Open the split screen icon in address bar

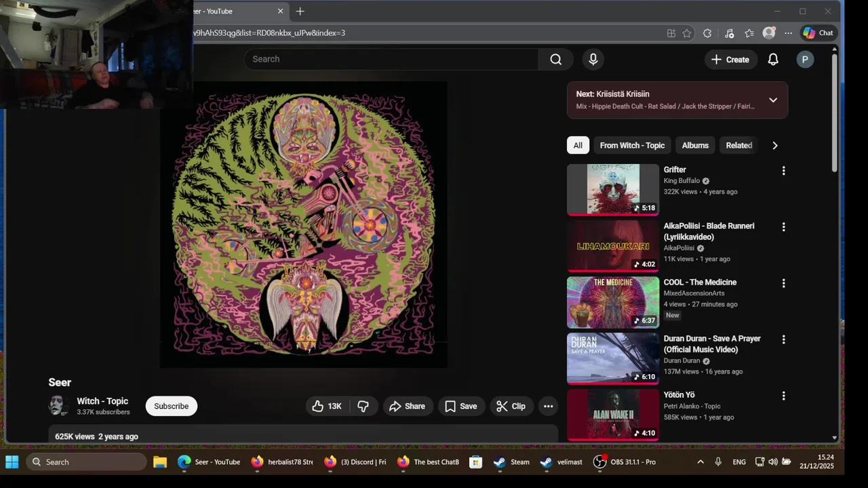(x=671, y=33)
